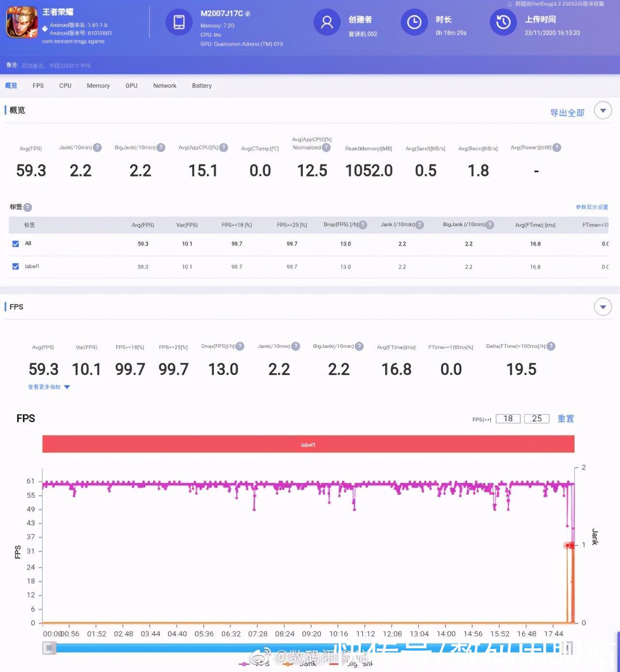Switch to the GPU tab
Screen dimensions: 620x672
(x=132, y=86)
